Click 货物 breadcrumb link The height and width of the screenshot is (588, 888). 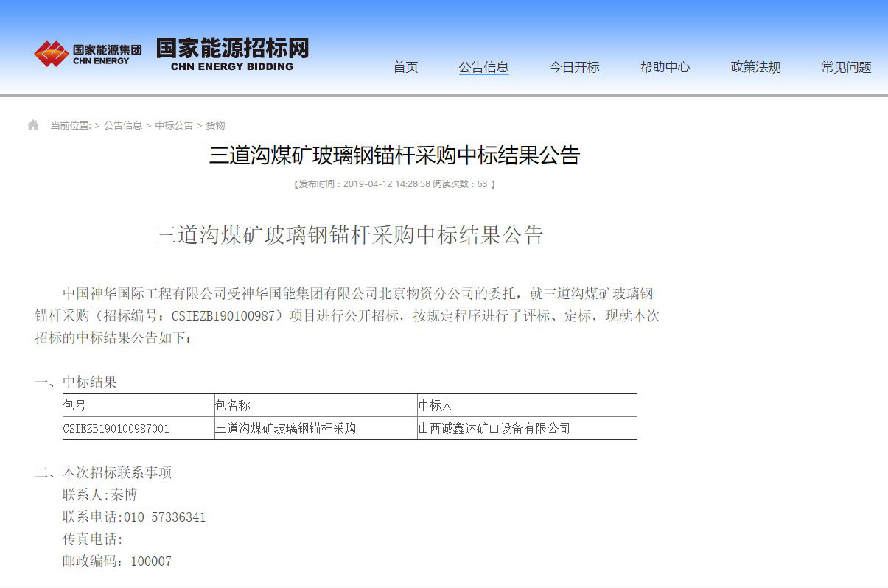tap(215, 125)
